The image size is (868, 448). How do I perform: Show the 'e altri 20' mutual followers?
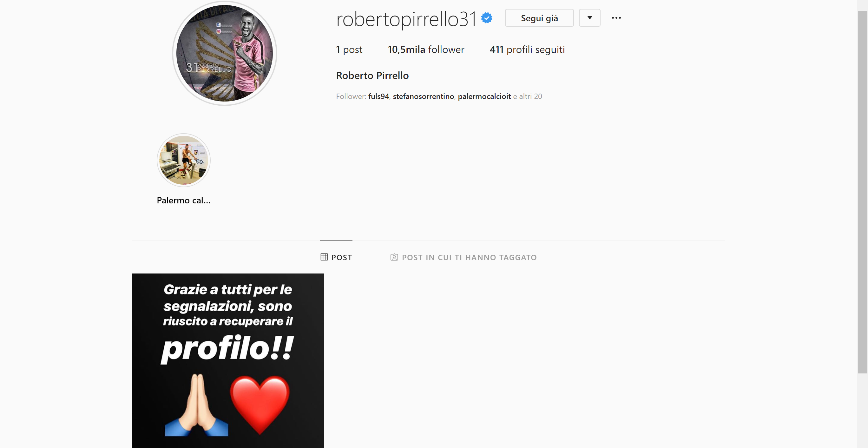527,96
